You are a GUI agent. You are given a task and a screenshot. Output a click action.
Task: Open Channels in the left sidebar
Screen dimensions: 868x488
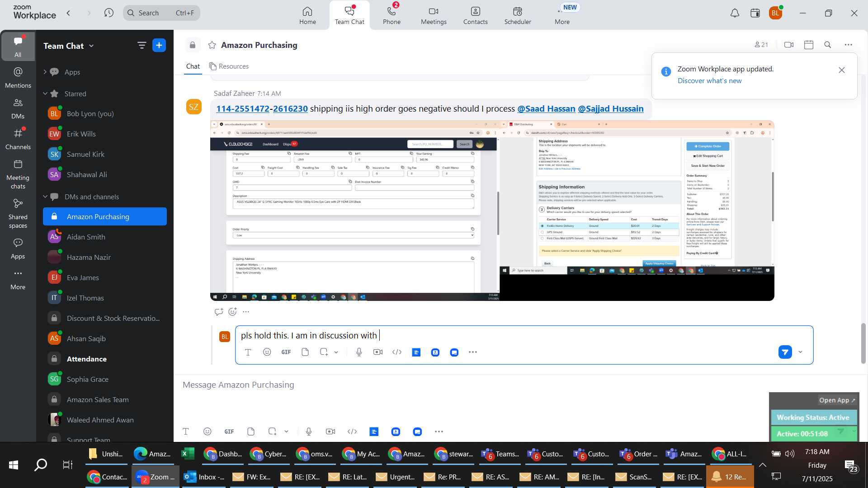18,139
